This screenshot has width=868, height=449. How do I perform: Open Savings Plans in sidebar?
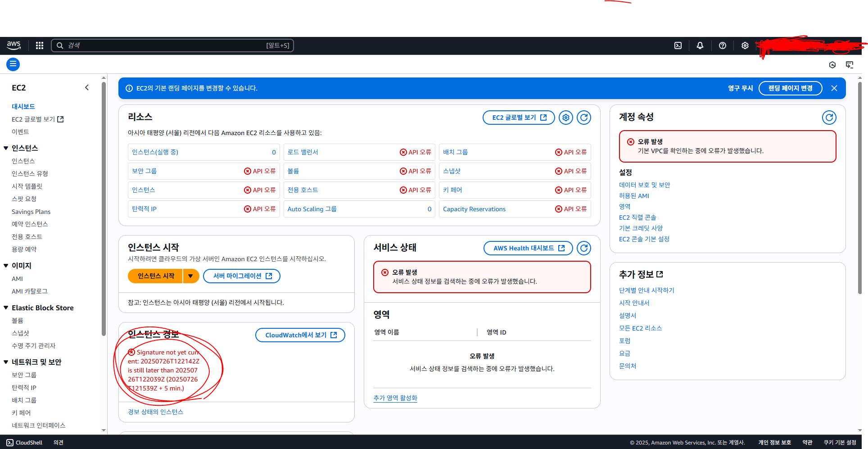[x=31, y=212]
